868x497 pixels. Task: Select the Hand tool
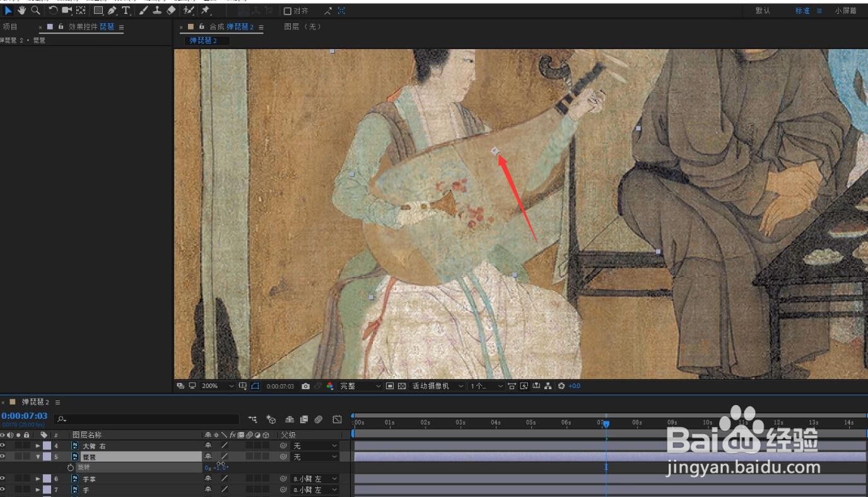[x=22, y=11]
